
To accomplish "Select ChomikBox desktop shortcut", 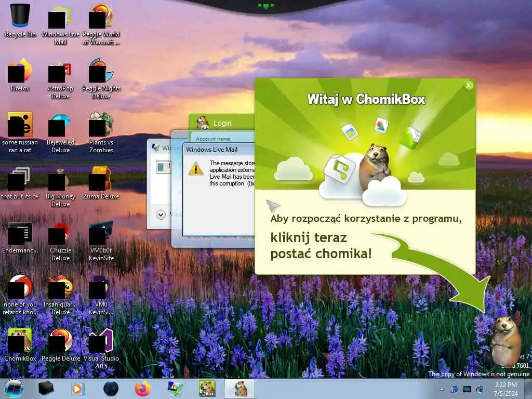I will [20, 344].
